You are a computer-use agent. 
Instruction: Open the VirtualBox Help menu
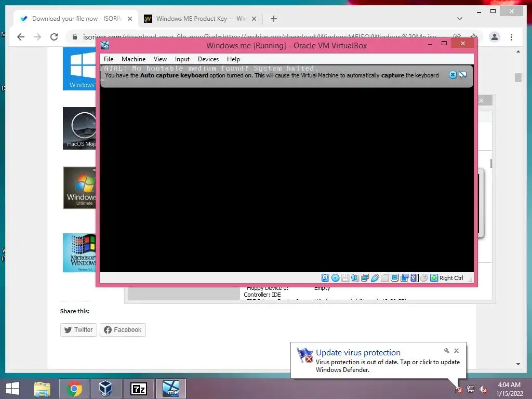coord(233,59)
